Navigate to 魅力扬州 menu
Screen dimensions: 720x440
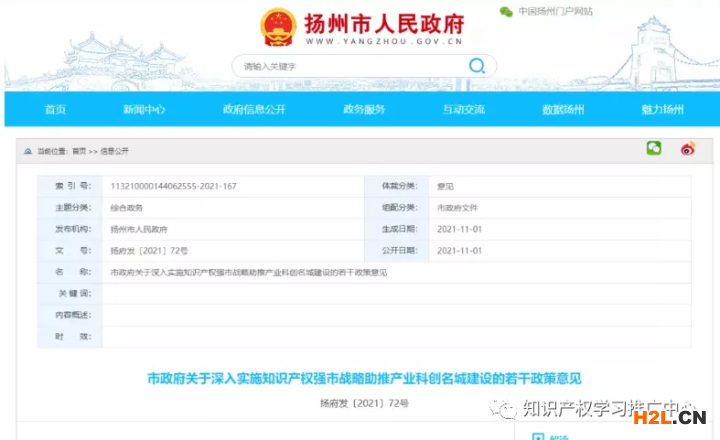click(x=663, y=109)
